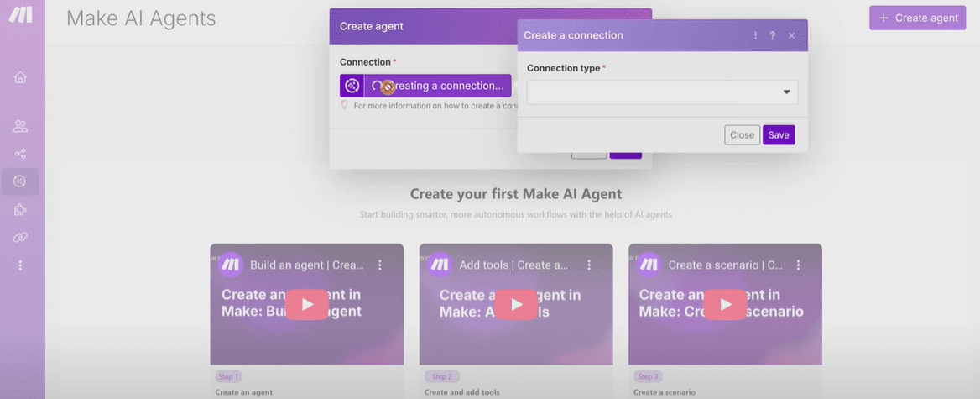Click the Add tools video title
The width and height of the screenshot is (980, 399).
[x=513, y=265]
